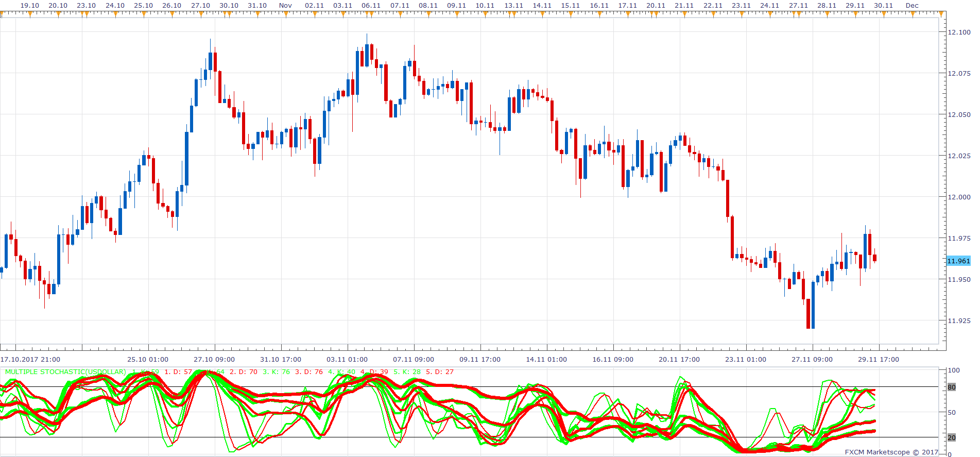Click the orange marker under 08.11
980x457 pixels.
pos(428,14)
